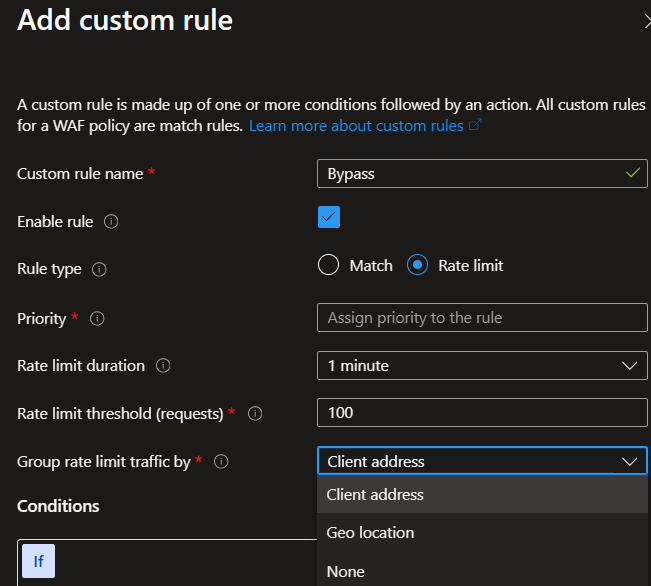Click the If condition badge

38,561
